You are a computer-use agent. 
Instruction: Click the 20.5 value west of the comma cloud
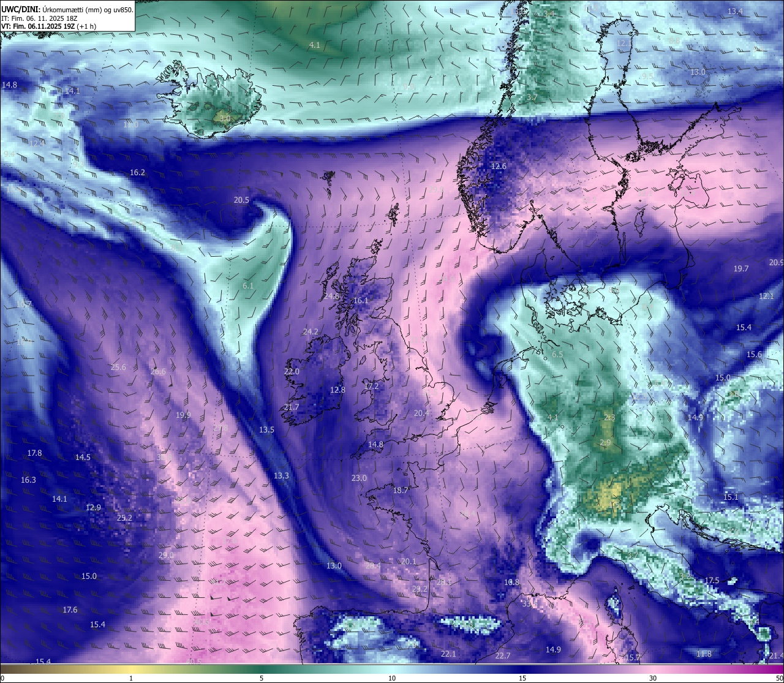point(241,200)
